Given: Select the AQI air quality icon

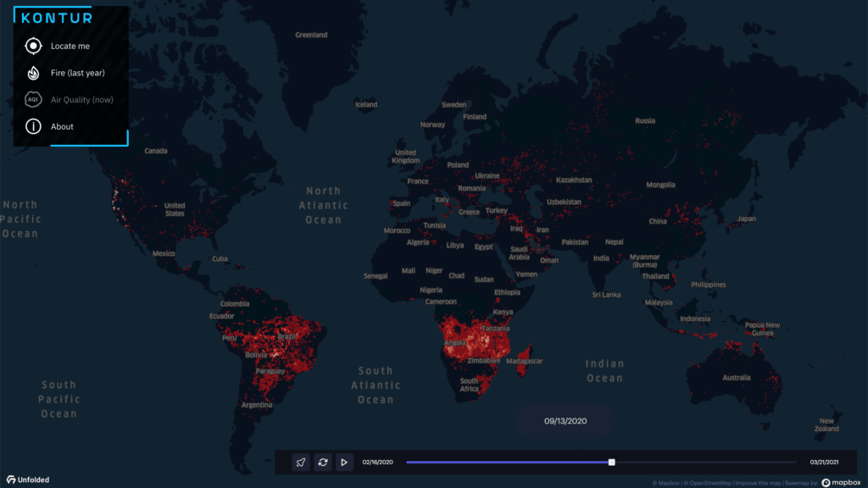Looking at the screenshot, I should tap(33, 99).
